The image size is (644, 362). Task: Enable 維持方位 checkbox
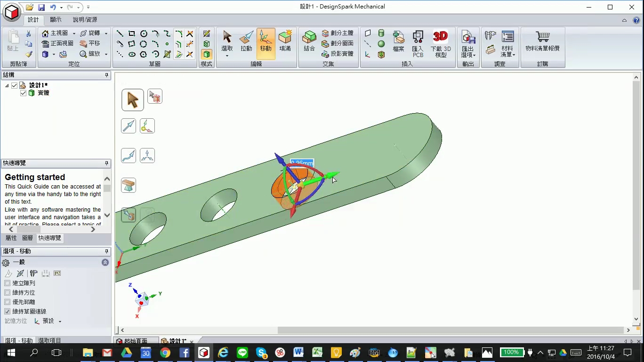point(7,293)
